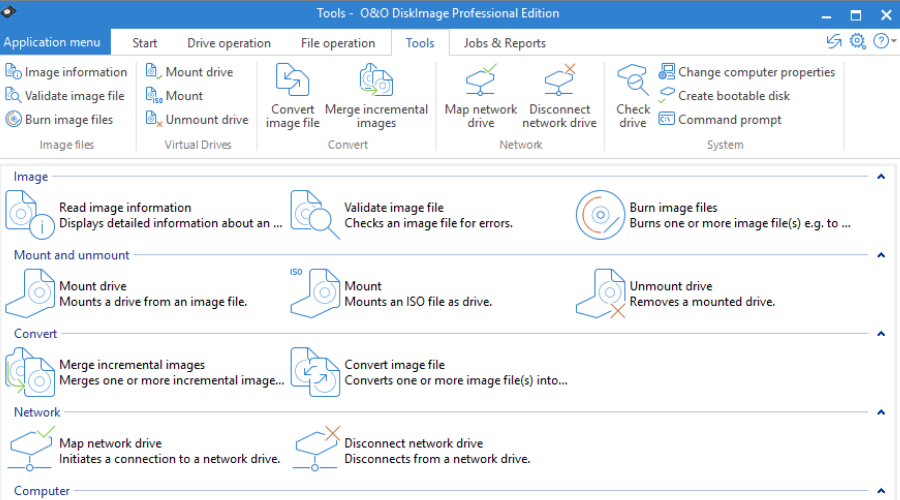Click 'Command prompt' ribbon label
The width and height of the screenshot is (900, 500).
tap(730, 120)
